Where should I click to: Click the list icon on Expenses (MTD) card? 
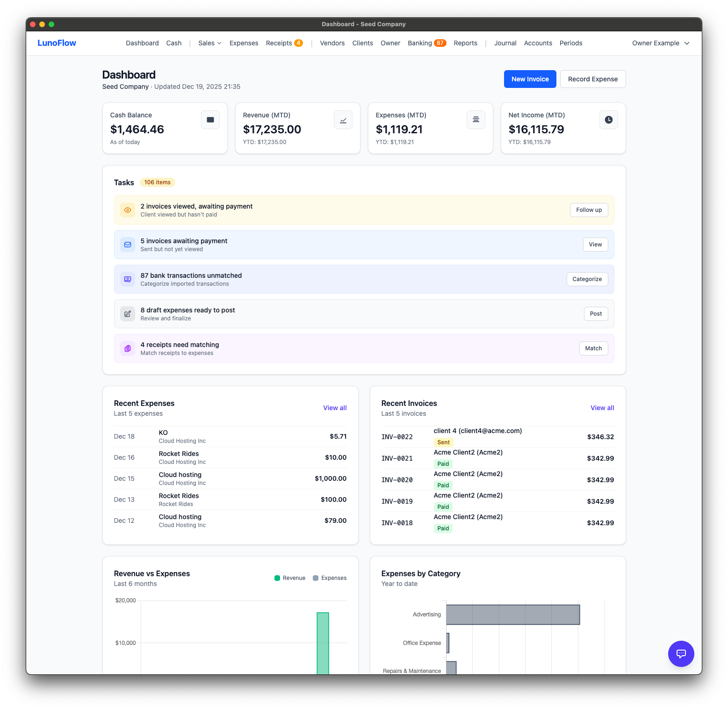(x=476, y=120)
